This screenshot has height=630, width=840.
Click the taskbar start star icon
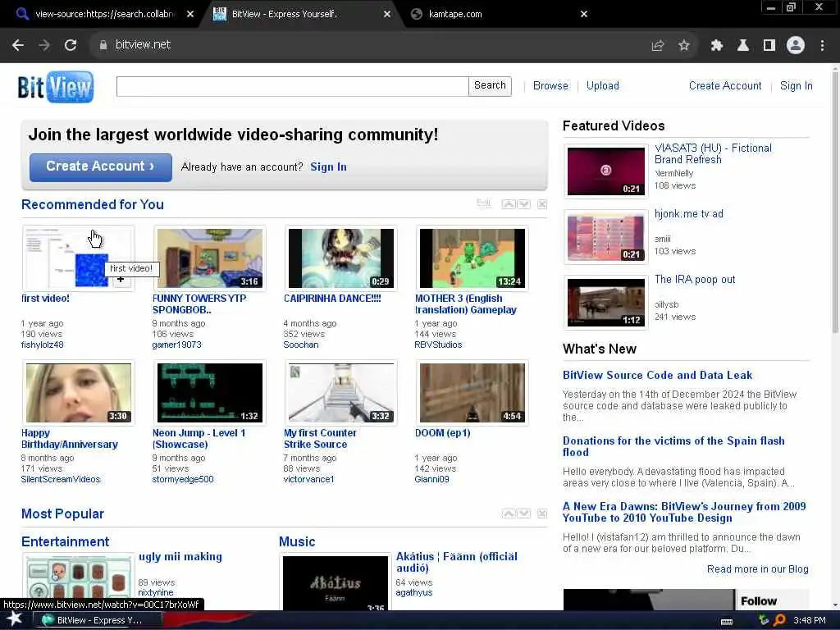tap(14, 619)
